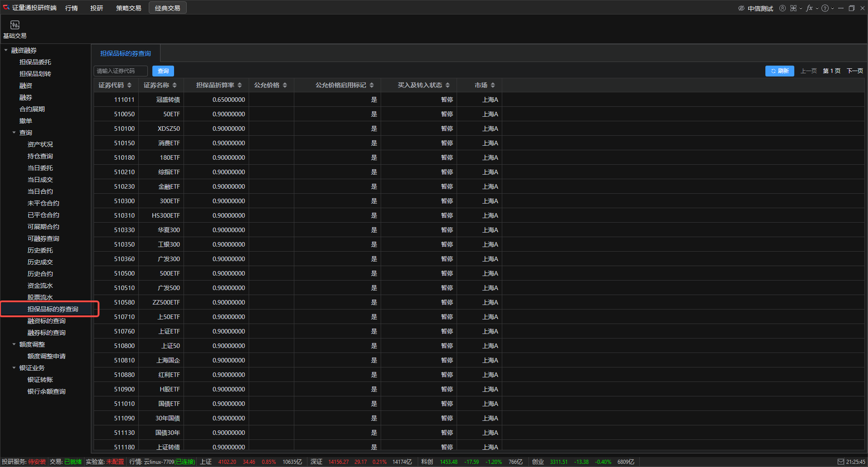
Task: Sort by 证券代码 column sort arrows
Action: click(129, 85)
